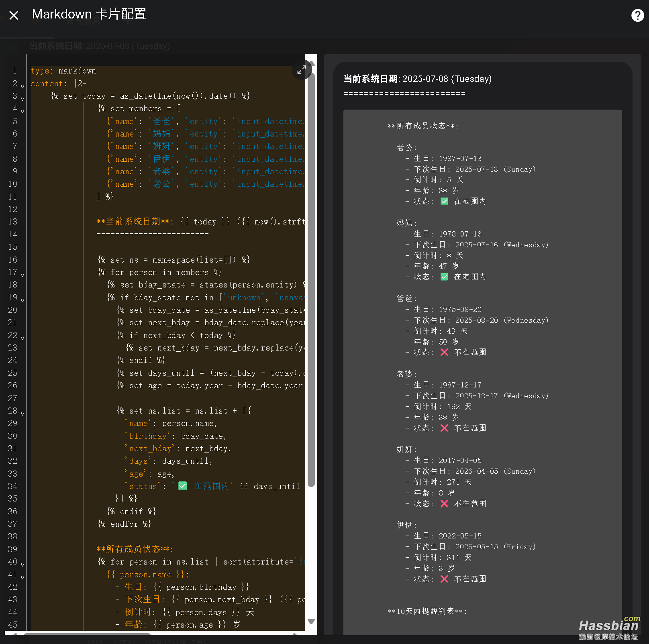The image size is (649, 644).
Task: Click the '{% endif %}' on line 24
Action: (141, 360)
